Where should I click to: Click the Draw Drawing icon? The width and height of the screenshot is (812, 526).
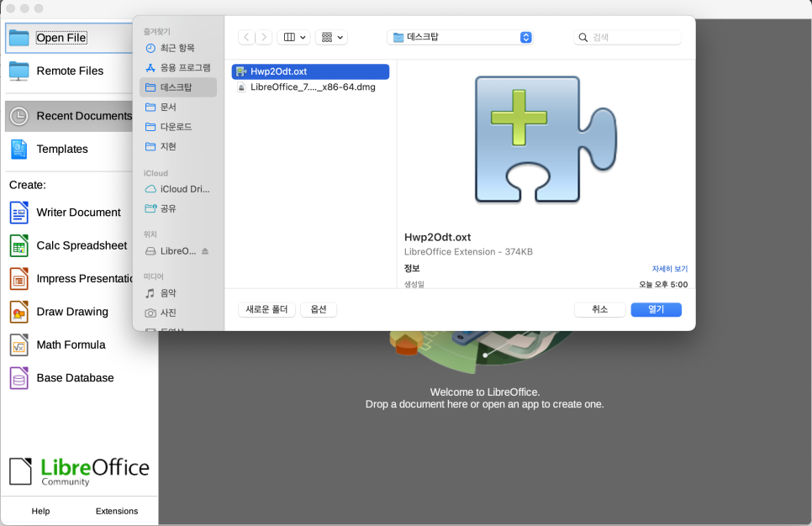pyautogui.click(x=19, y=313)
